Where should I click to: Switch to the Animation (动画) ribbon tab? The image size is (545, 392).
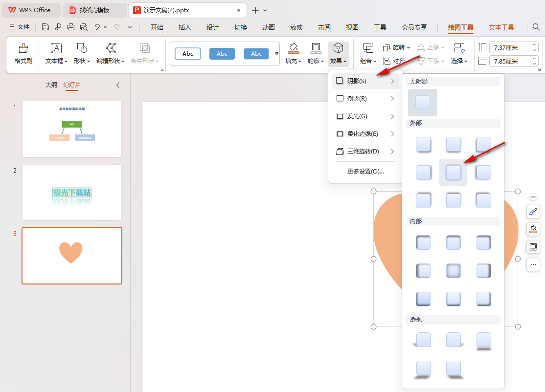click(x=268, y=27)
